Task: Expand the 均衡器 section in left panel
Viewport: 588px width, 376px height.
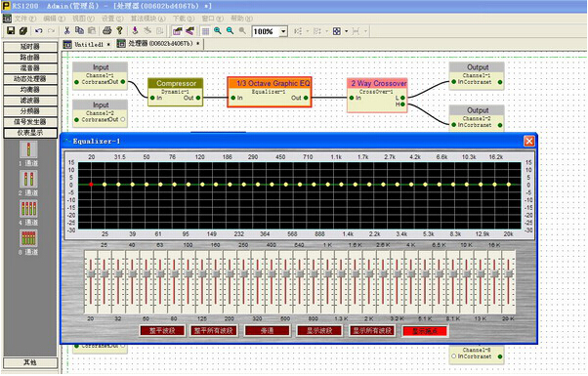Action: [x=30, y=90]
